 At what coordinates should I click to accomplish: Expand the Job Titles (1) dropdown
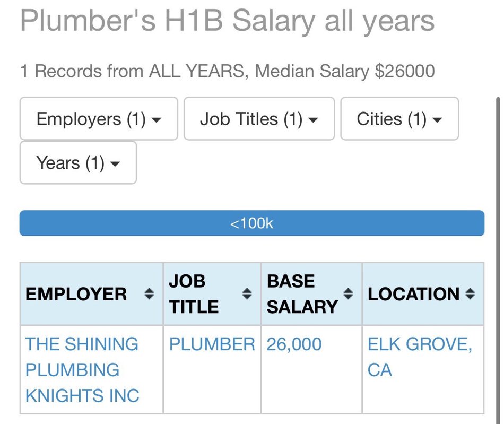point(259,119)
